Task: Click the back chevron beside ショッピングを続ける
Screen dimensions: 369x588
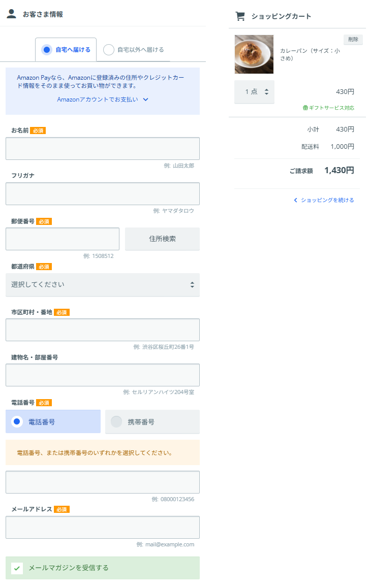Action: point(295,200)
